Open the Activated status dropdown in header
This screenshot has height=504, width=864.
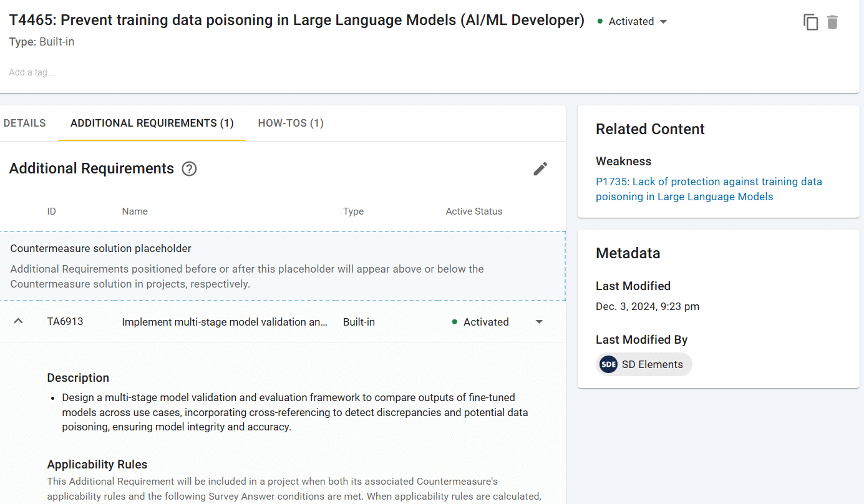[x=633, y=21]
